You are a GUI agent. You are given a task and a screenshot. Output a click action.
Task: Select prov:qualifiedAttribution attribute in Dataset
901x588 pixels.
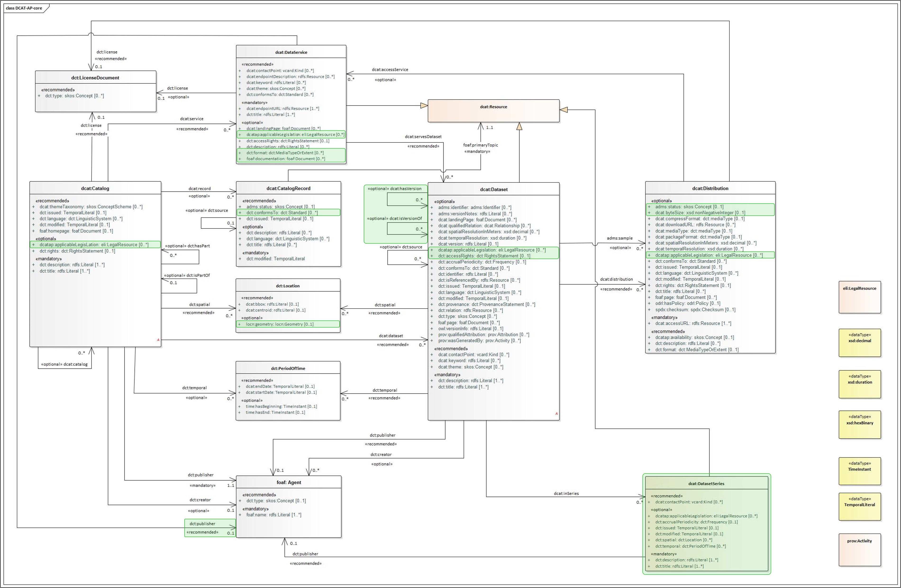(x=483, y=335)
